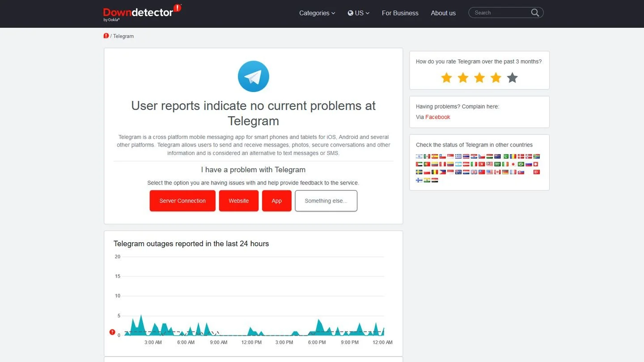Select the Germany flag
Viewport: 644px width, 362px height.
(x=505, y=172)
